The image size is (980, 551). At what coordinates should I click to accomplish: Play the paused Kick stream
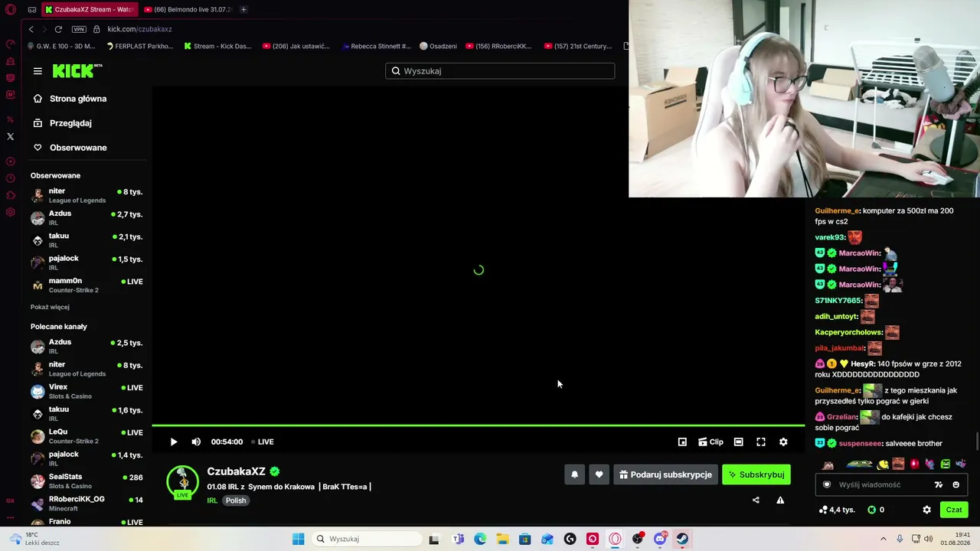[174, 442]
